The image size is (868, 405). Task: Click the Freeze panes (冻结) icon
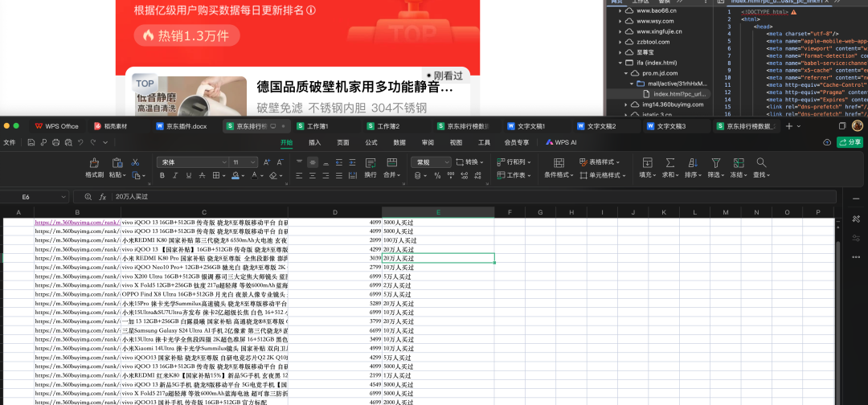click(739, 162)
